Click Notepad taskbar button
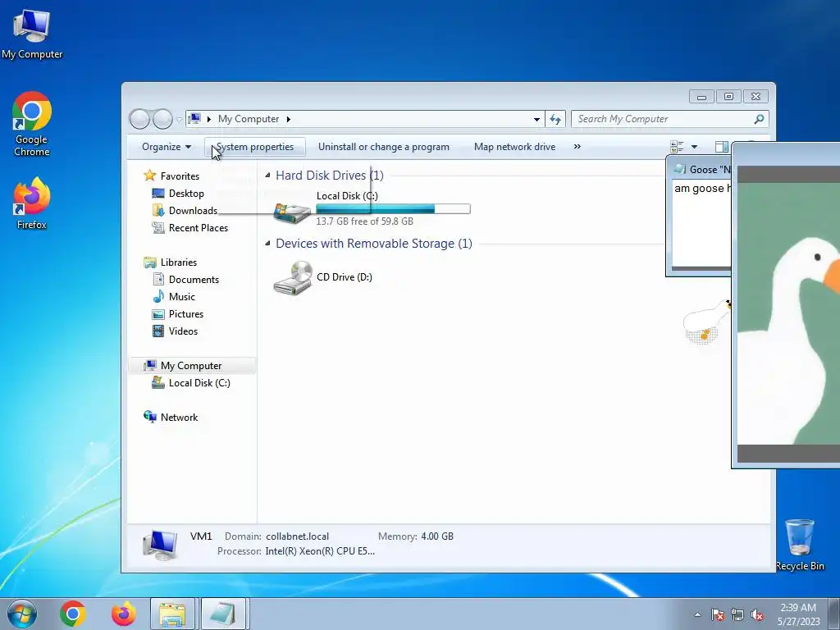The image size is (840, 630). tap(223, 614)
